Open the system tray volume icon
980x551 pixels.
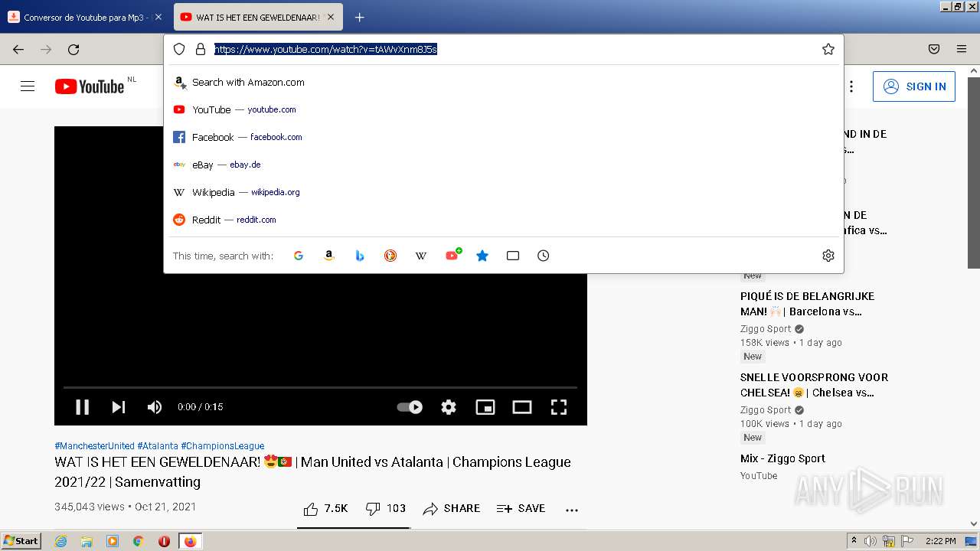pyautogui.click(x=871, y=541)
